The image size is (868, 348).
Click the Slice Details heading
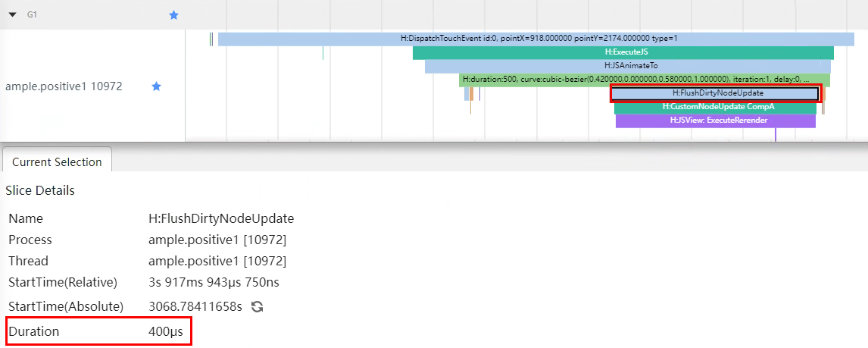[x=40, y=190]
